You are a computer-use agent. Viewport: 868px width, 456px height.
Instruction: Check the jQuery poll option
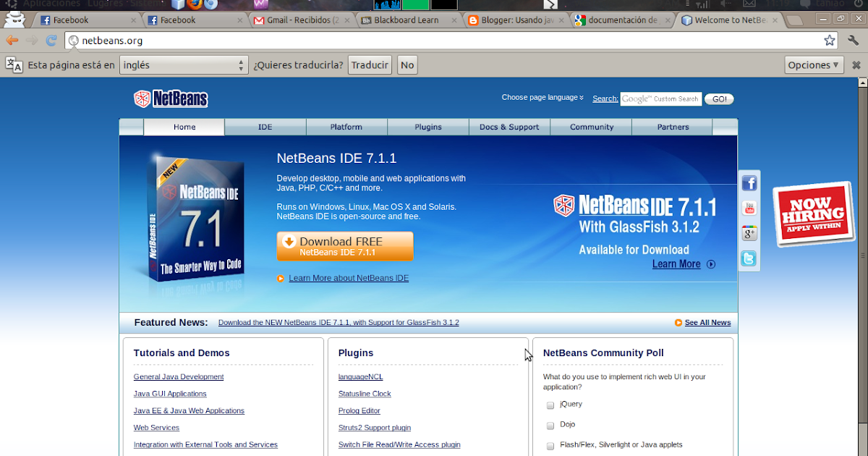[x=550, y=405]
